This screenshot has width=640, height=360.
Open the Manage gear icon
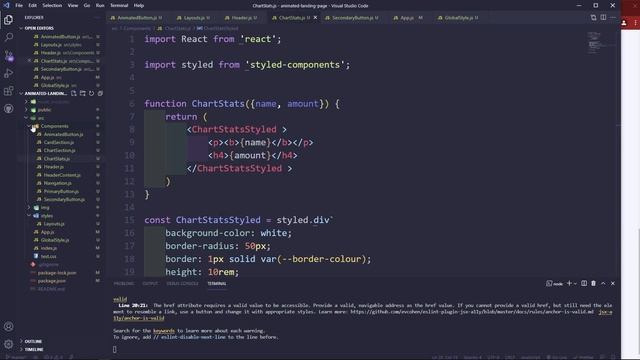(8, 344)
